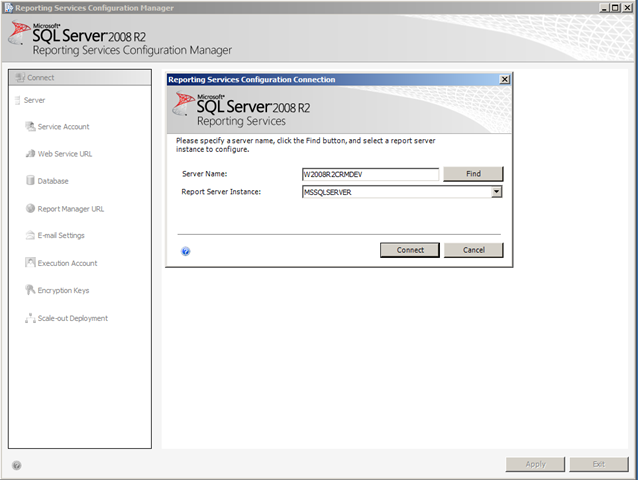The width and height of the screenshot is (638, 480).
Task: Click the Scale-out Deployment icon
Action: (x=30, y=318)
